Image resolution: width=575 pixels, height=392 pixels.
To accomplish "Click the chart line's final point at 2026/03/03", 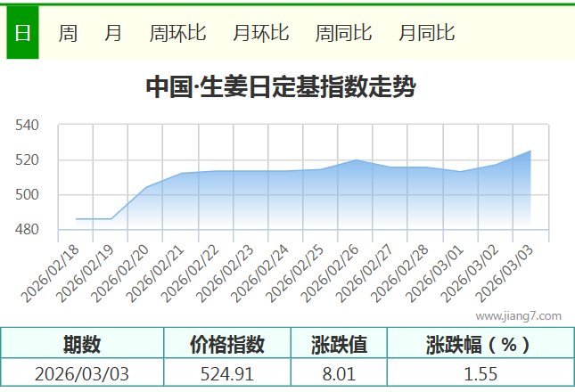I will coord(530,151).
